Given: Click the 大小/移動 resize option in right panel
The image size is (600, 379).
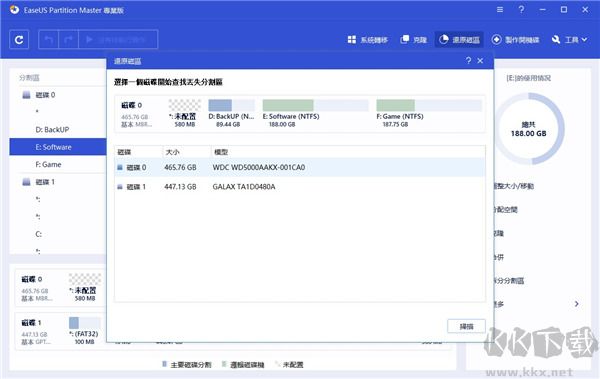Looking at the screenshot, I should (514, 186).
